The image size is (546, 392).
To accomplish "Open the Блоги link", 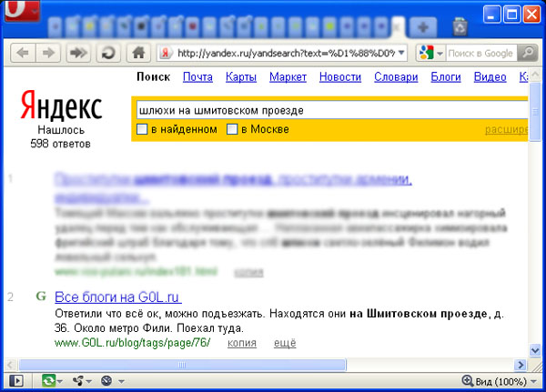I will [x=446, y=77].
